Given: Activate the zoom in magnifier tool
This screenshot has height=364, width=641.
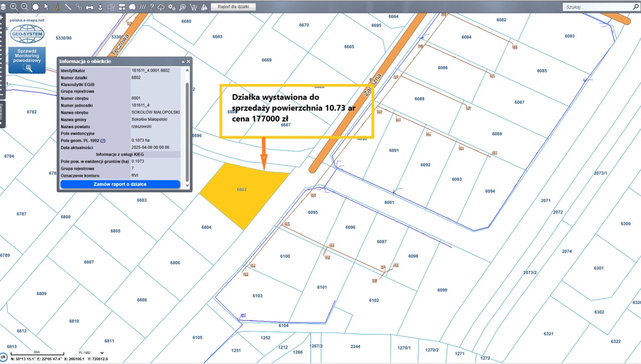Looking at the screenshot, I should [14, 7].
